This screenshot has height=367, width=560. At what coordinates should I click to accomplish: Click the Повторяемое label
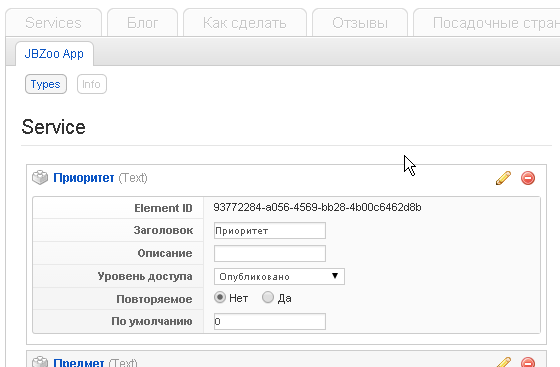tap(154, 299)
